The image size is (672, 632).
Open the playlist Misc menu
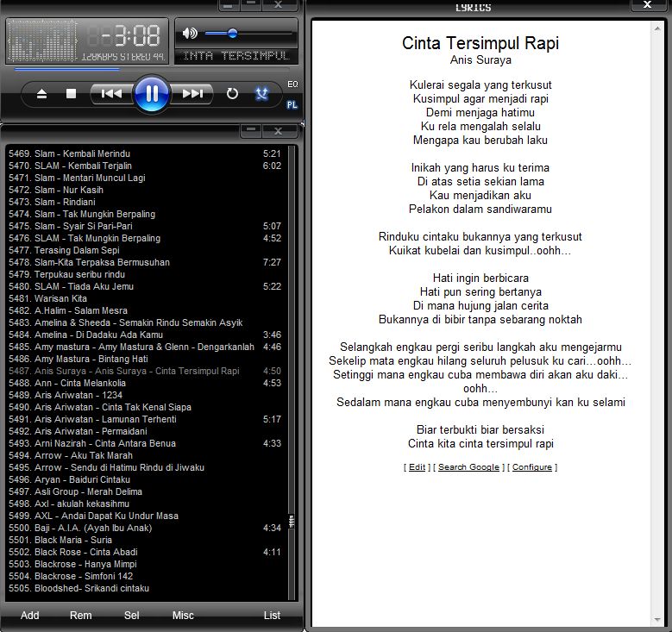(x=183, y=616)
